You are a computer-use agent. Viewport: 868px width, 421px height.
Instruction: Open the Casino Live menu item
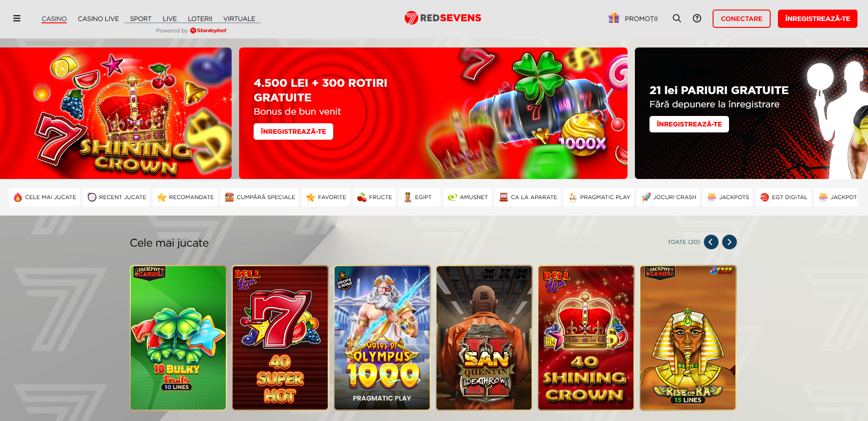point(98,19)
